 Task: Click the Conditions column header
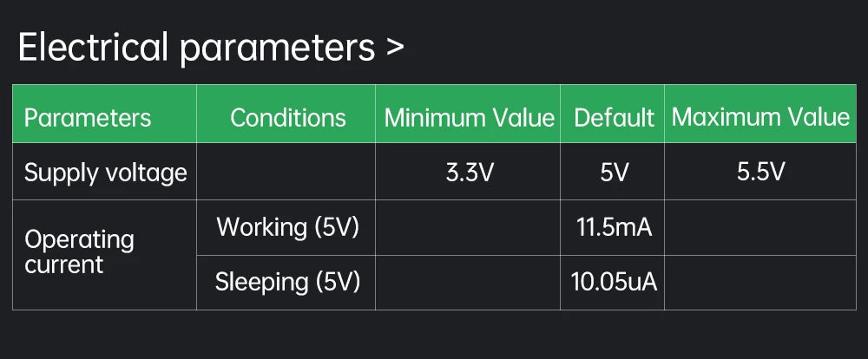287,118
